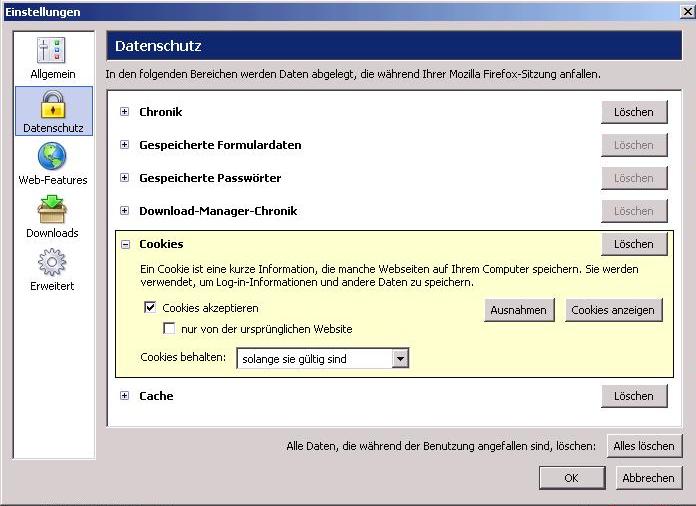Show stored cookies with Cookies anzeigen

(613, 310)
